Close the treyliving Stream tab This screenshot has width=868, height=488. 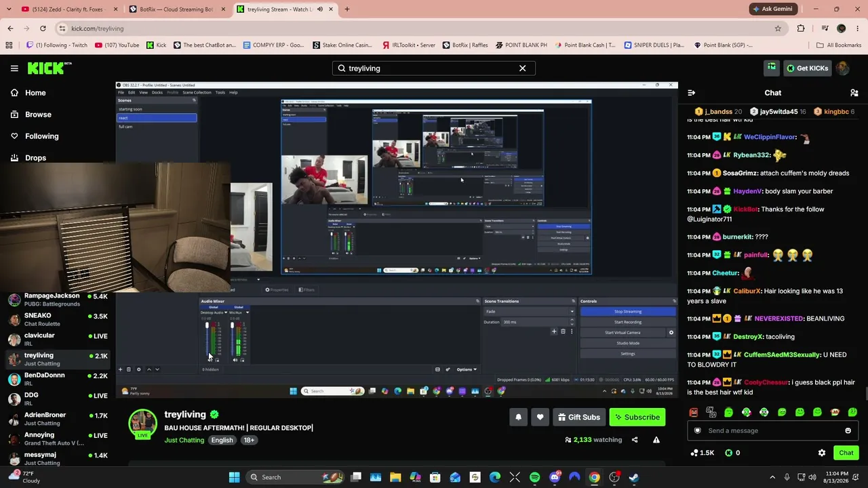pos(331,9)
